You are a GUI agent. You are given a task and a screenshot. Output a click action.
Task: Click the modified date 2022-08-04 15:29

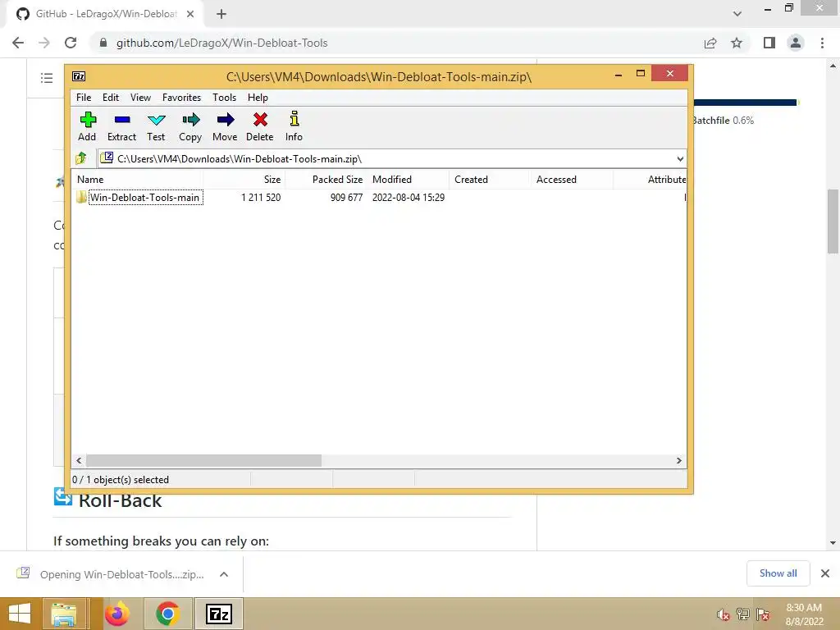coord(409,197)
